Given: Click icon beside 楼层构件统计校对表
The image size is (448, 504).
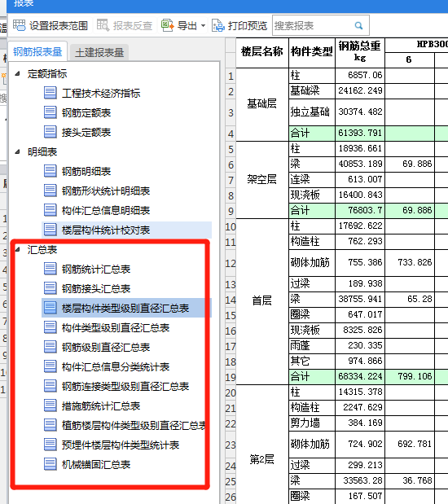Looking at the screenshot, I should point(51,230).
